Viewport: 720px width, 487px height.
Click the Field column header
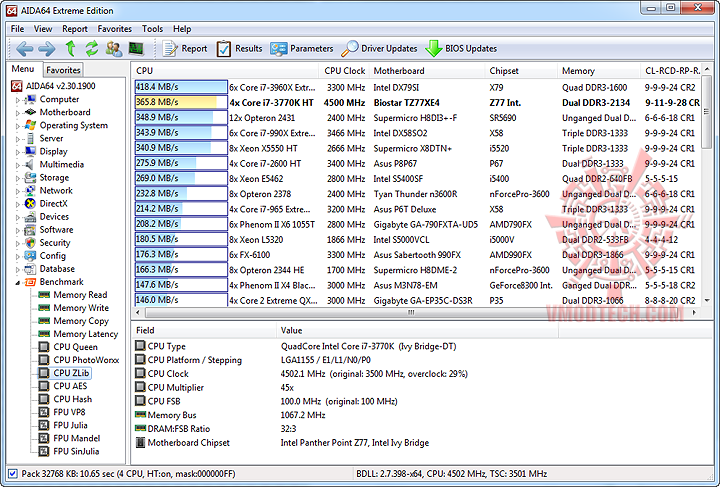[x=204, y=330]
